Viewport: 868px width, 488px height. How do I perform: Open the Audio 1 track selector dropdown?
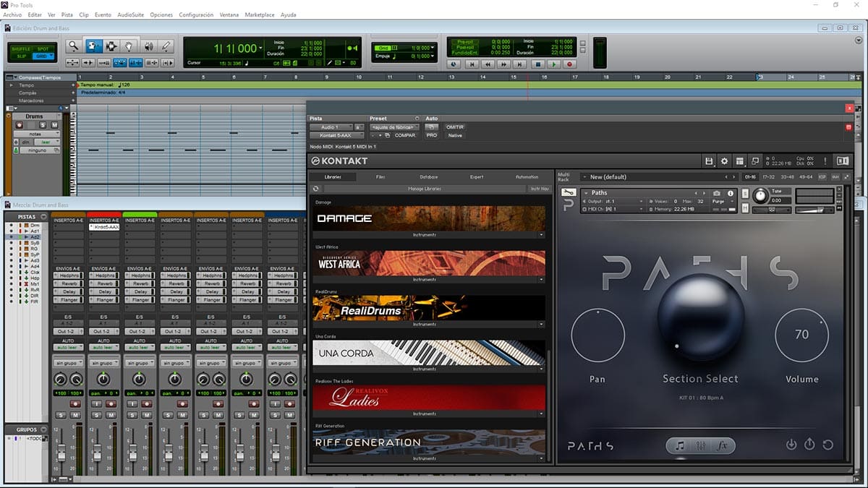[331, 127]
